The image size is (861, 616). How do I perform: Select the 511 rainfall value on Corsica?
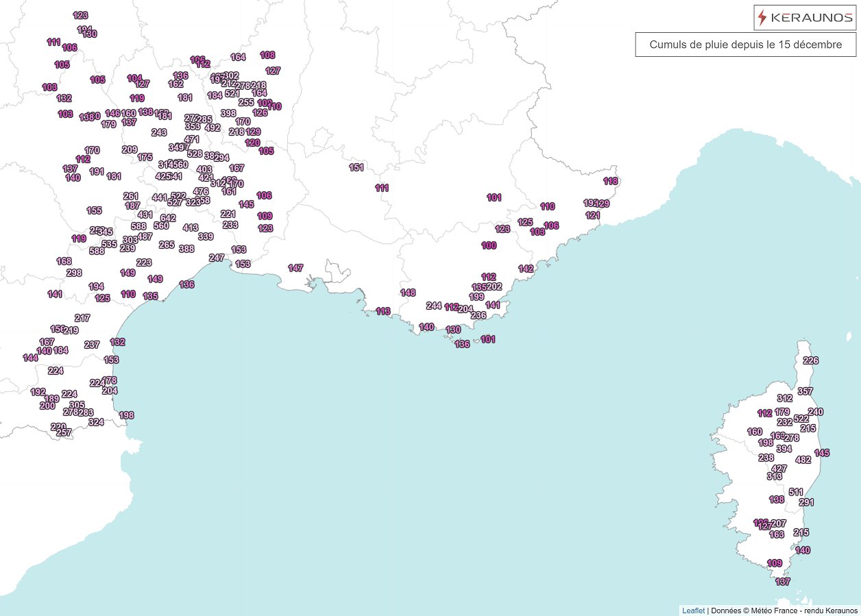click(796, 491)
